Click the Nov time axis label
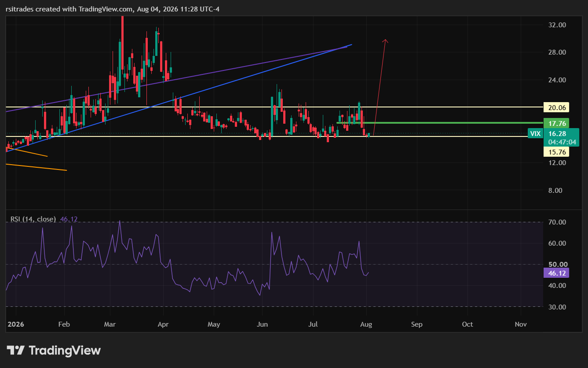The width and height of the screenshot is (588, 368). click(x=521, y=324)
